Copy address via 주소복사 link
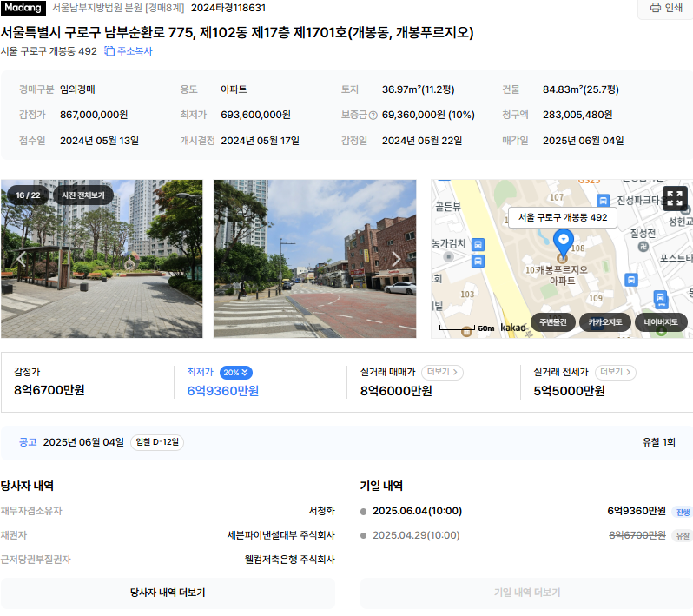The width and height of the screenshot is (693, 616). 129,51
